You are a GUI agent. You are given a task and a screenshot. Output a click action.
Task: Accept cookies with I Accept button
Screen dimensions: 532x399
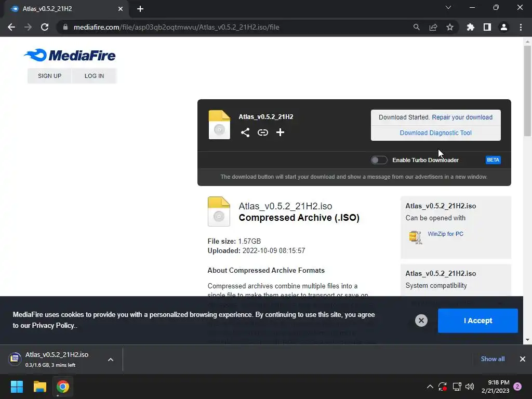(x=478, y=321)
